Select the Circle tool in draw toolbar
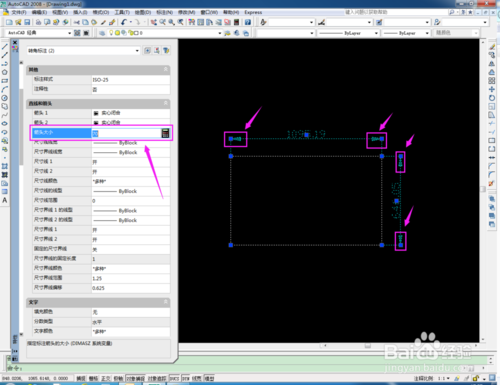 click(5, 98)
